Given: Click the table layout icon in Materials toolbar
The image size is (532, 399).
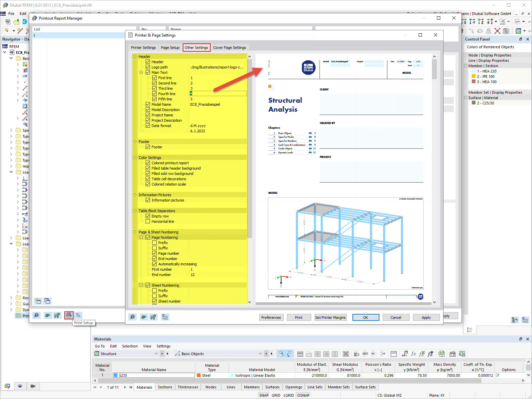Looking at the screenshot, I should [394, 354].
